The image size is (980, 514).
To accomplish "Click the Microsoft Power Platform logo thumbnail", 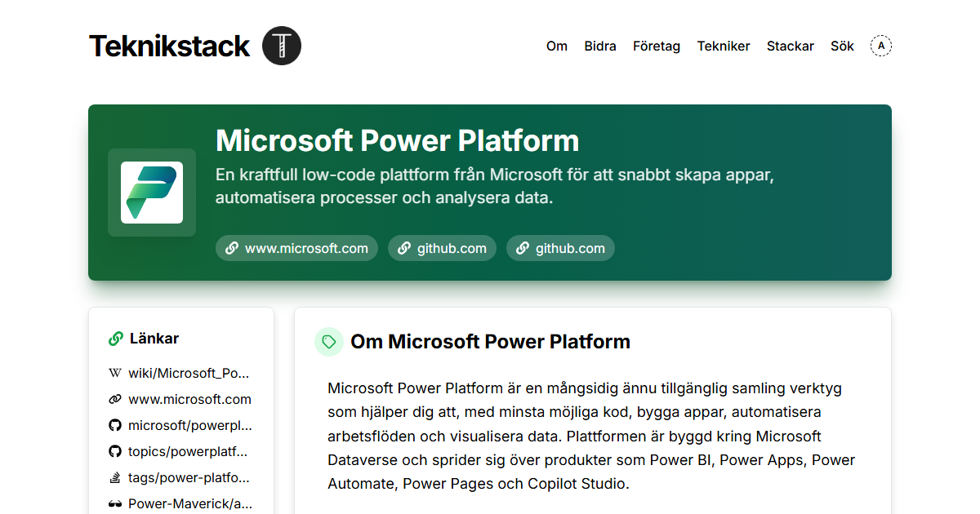I will coord(152,193).
